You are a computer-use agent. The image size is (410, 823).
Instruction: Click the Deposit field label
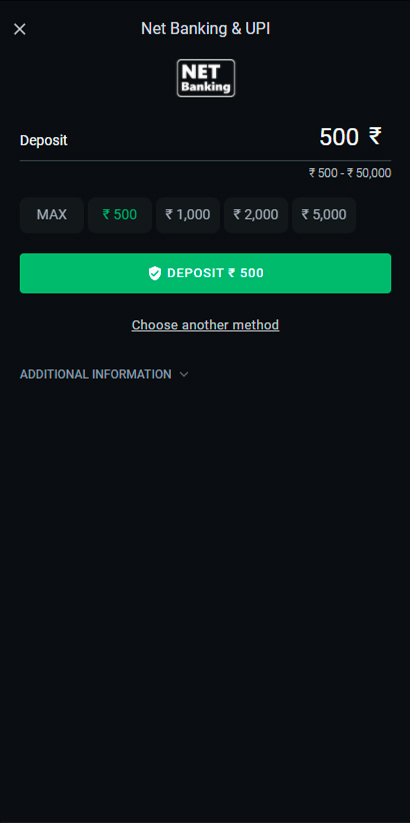tap(44, 141)
